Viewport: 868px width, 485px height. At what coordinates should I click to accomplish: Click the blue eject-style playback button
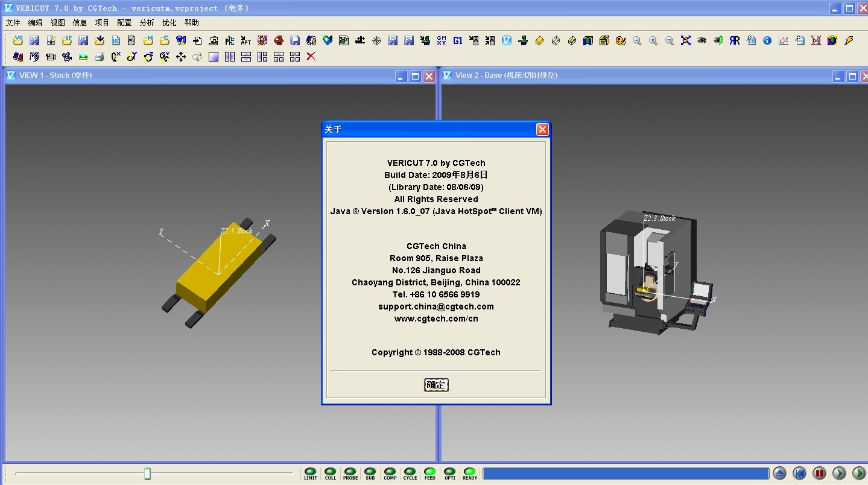point(779,473)
